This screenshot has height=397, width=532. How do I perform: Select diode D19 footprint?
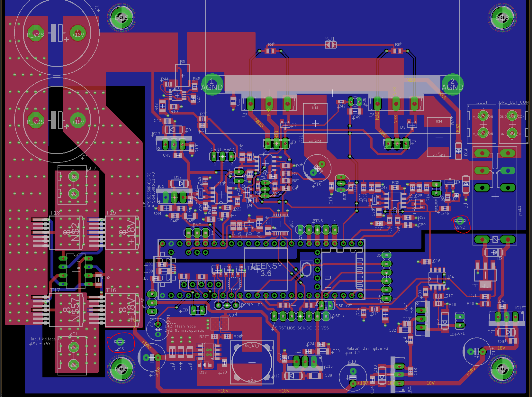[x=204, y=365]
